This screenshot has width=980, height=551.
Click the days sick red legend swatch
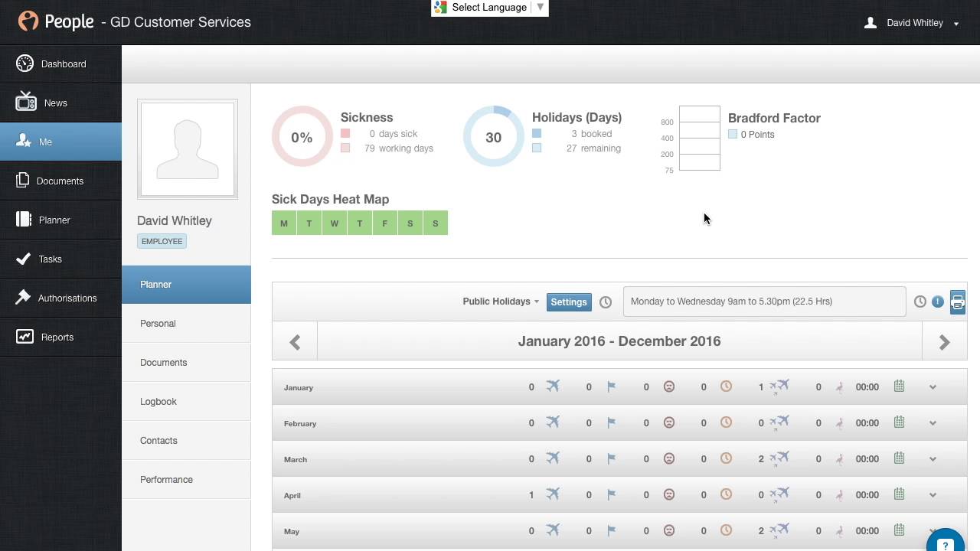point(345,133)
